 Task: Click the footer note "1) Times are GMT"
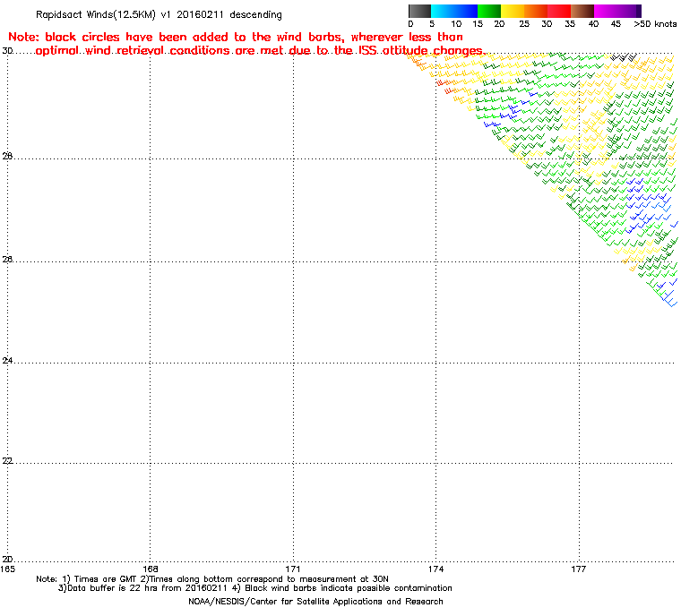click(x=100, y=579)
